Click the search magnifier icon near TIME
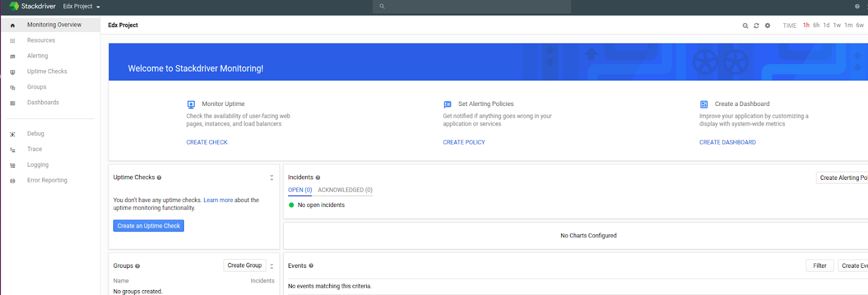Screen dimensions: 868x295 tap(745, 26)
